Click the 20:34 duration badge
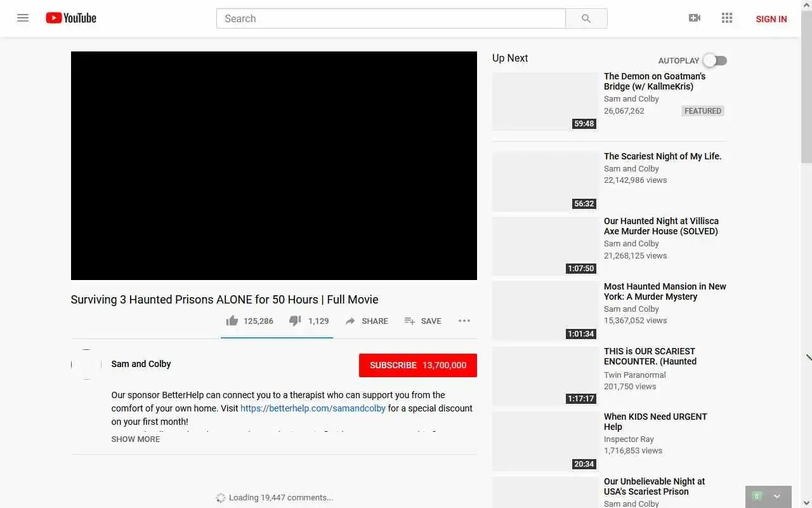812x508 pixels. (x=584, y=464)
